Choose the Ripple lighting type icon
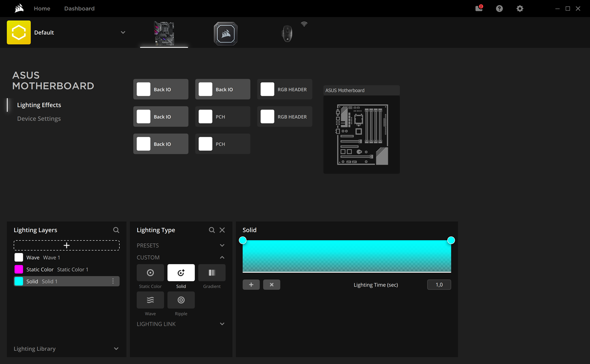 coord(181,300)
